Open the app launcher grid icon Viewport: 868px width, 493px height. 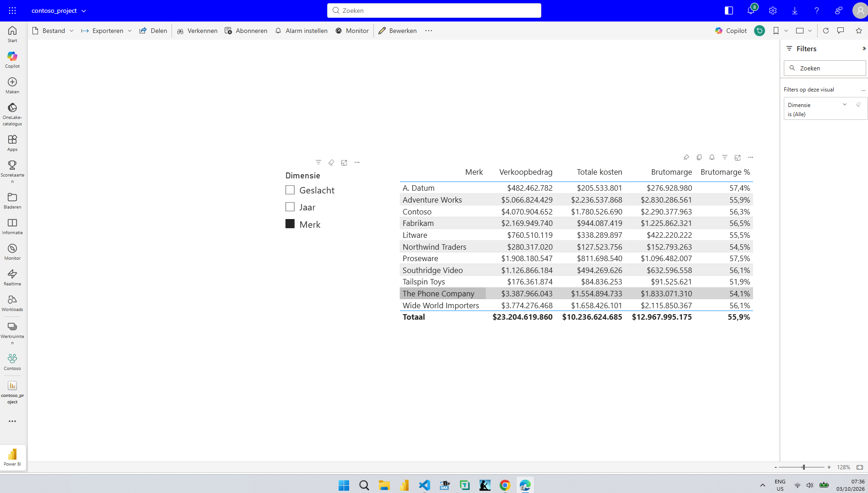click(12, 11)
